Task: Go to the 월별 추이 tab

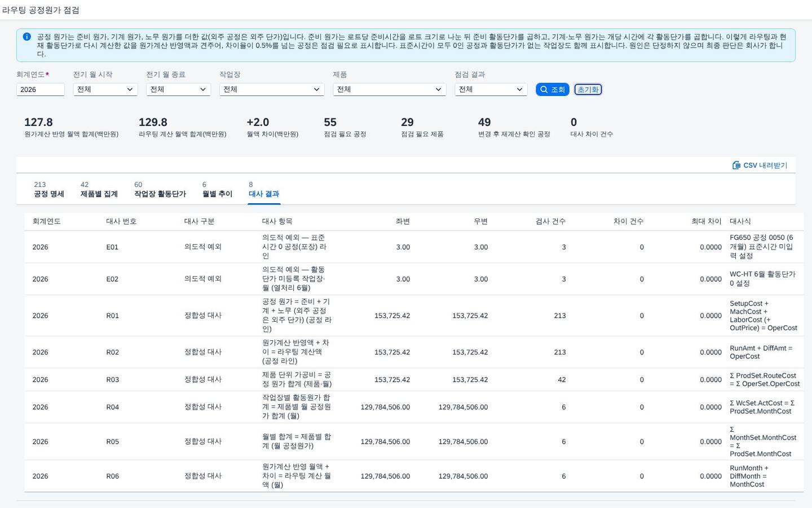Action: coord(217,190)
